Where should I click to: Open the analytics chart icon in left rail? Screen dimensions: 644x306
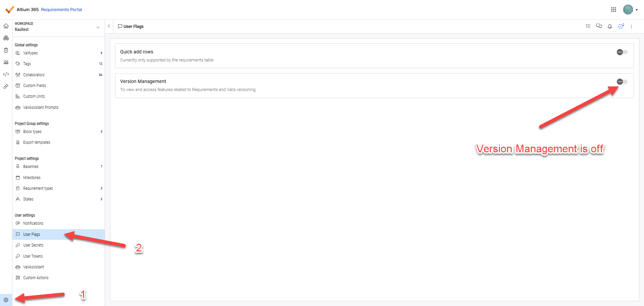click(6, 62)
